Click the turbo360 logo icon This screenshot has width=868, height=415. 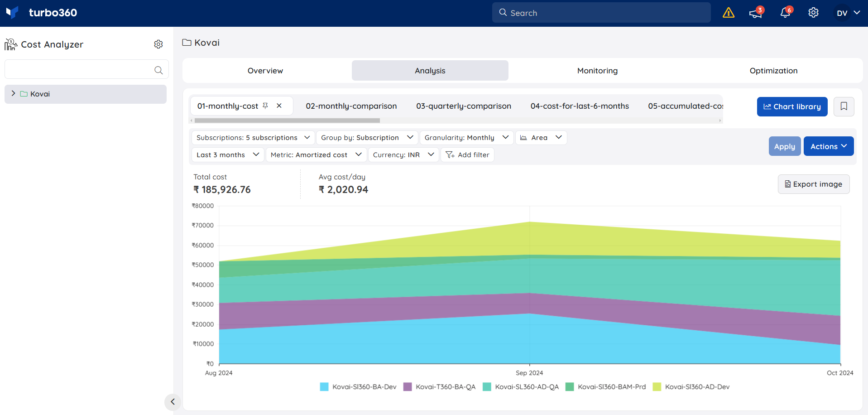click(12, 12)
